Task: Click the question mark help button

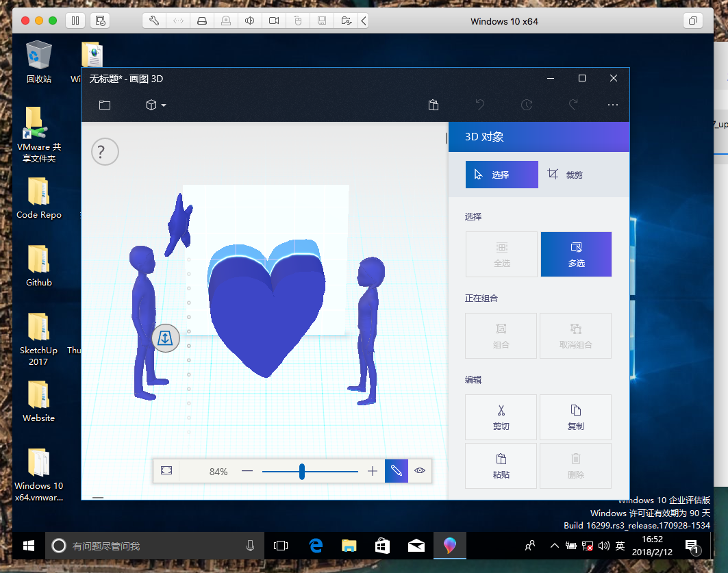Action: point(105,151)
